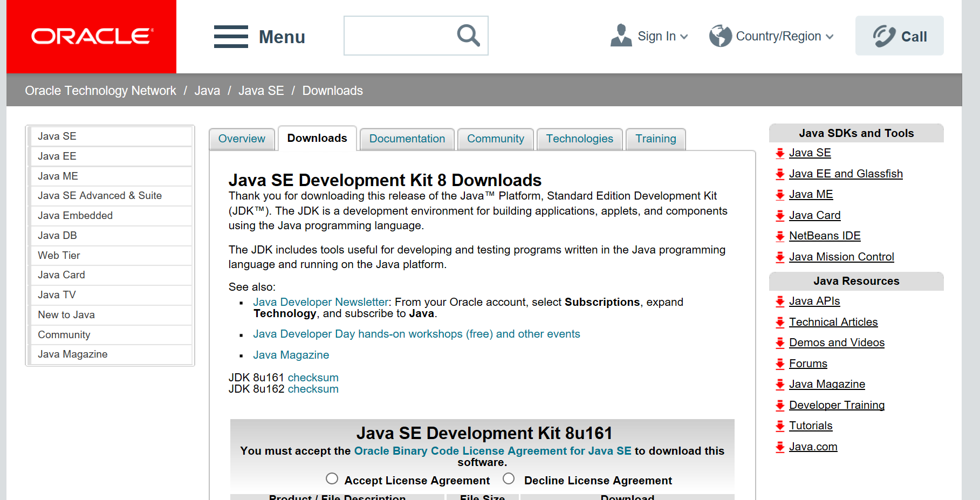This screenshot has height=500, width=980.
Task: Open the Community tab
Action: [496, 139]
